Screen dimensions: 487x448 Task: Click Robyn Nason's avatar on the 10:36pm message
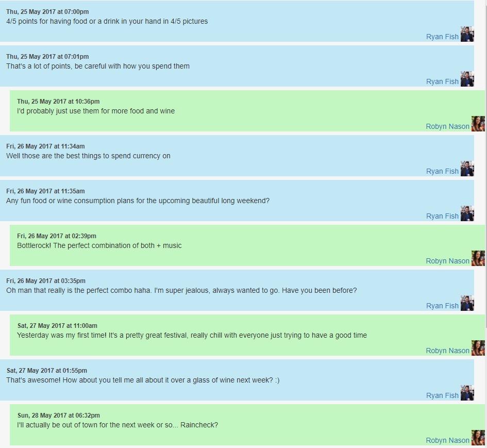pos(478,124)
